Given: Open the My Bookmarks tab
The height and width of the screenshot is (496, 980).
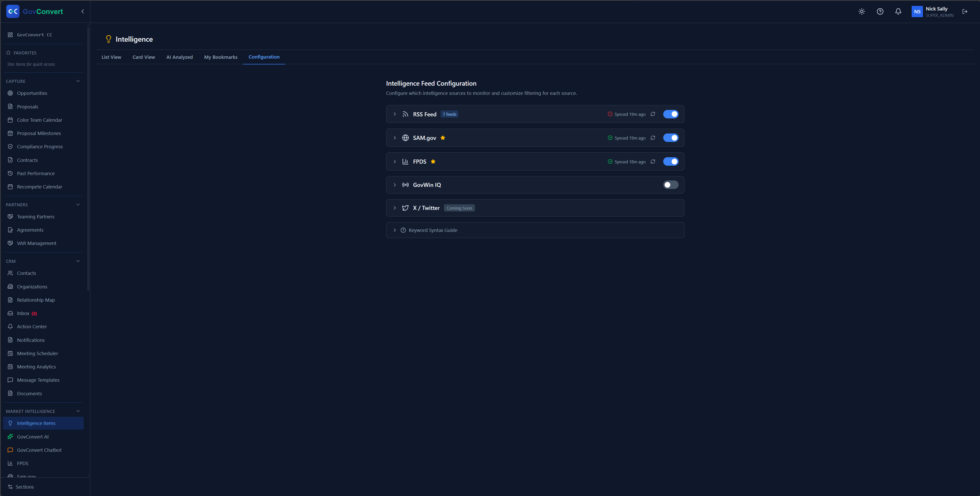Looking at the screenshot, I should 221,57.
